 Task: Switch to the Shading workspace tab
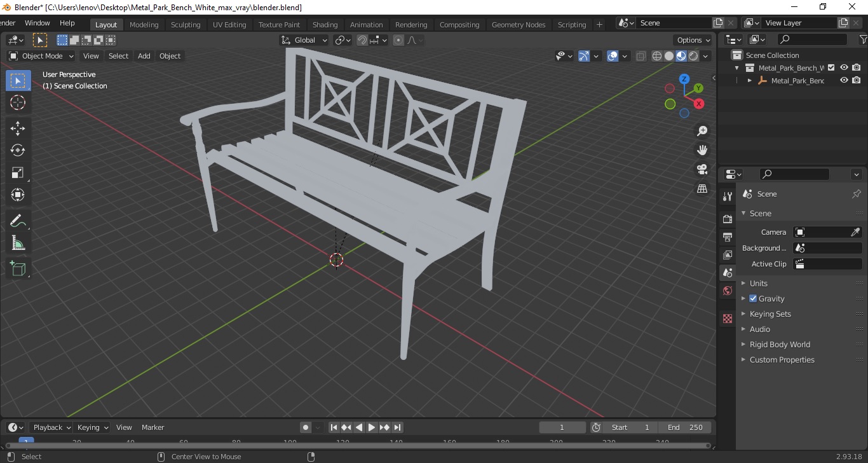pyautogui.click(x=325, y=25)
